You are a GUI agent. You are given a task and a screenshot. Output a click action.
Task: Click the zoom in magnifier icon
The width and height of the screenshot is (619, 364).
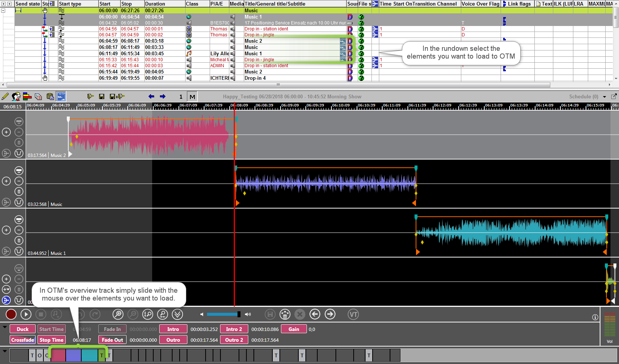[118, 315]
